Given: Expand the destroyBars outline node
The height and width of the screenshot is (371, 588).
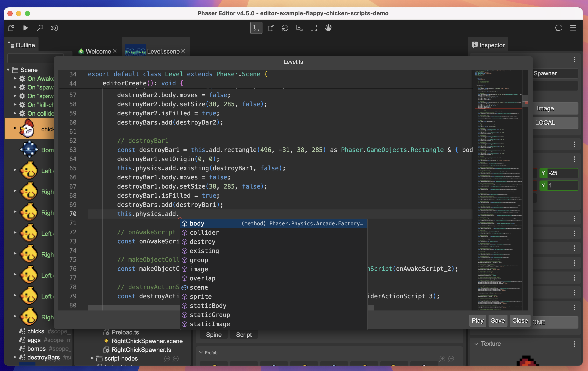Looking at the screenshot, I should (15, 357).
